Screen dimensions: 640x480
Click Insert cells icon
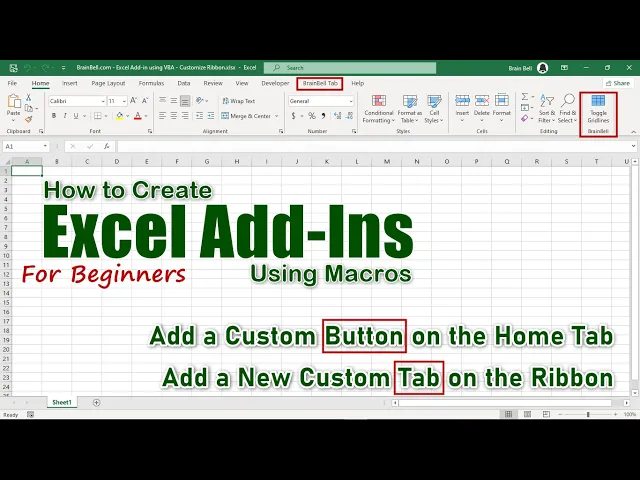pos(462,100)
